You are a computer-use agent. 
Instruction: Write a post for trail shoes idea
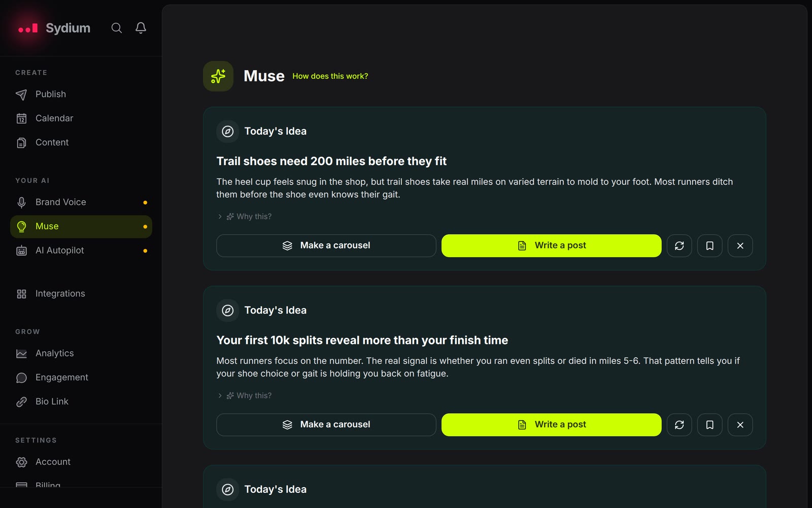tap(552, 246)
